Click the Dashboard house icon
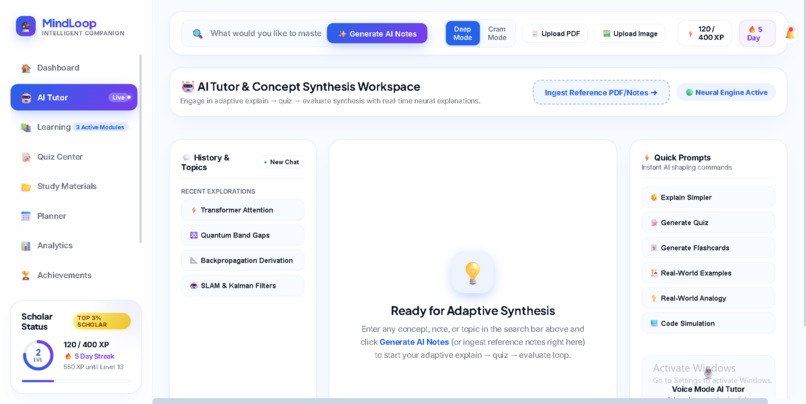The height and width of the screenshot is (404, 806). click(26, 68)
